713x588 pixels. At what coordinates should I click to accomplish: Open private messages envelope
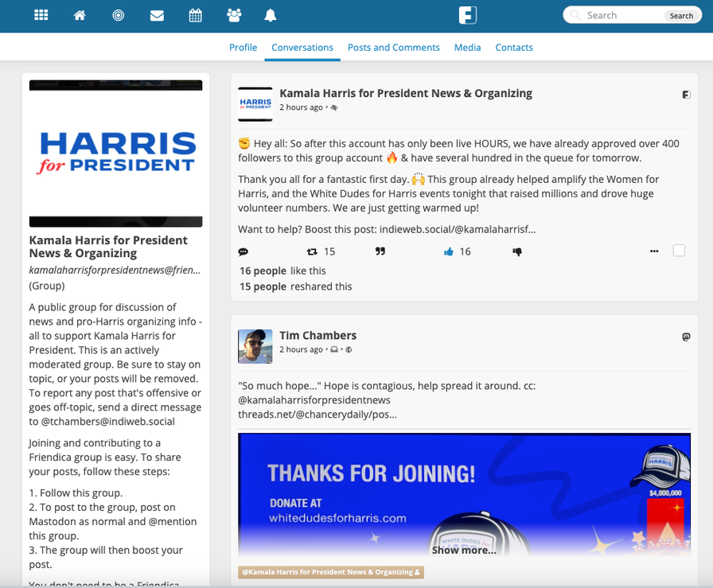[157, 16]
